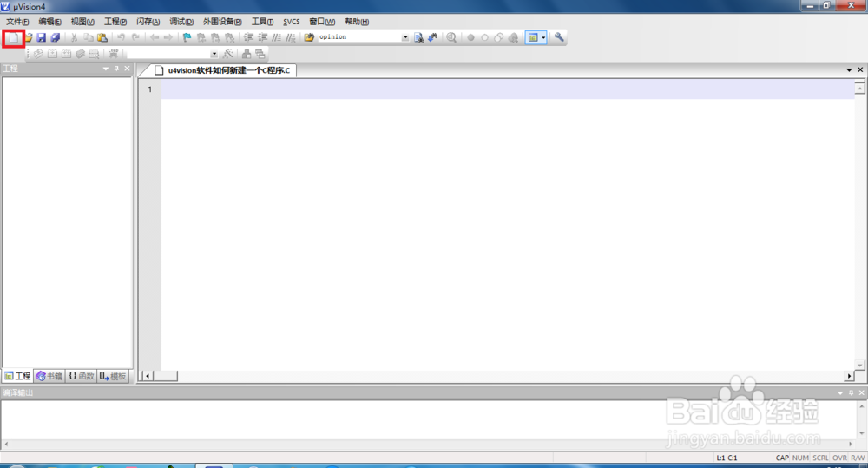Image resolution: width=868 pixels, height=468 pixels.
Task: Disable all breakpoints overlapping circles icon
Action: coord(499,37)
